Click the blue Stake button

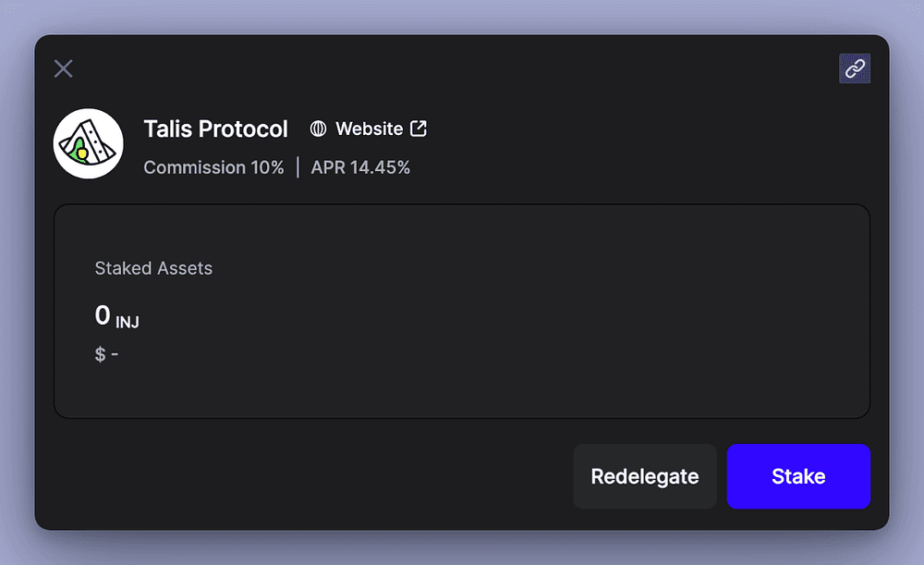798,476
